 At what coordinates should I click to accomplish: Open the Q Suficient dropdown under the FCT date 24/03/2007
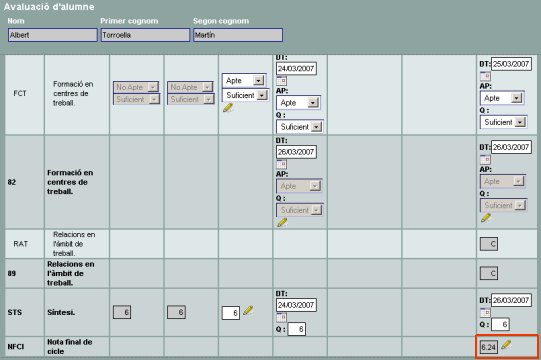point(300,127)
